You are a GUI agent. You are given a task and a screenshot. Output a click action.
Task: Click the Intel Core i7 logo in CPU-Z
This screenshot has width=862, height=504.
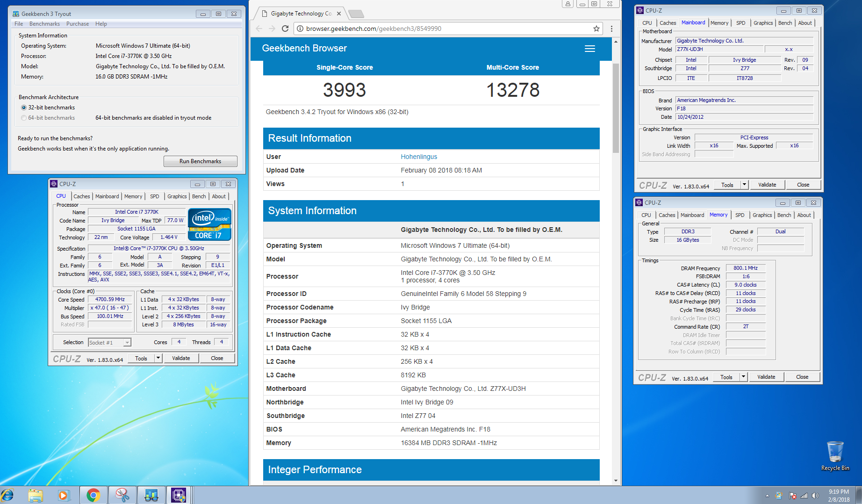point(209,224)
